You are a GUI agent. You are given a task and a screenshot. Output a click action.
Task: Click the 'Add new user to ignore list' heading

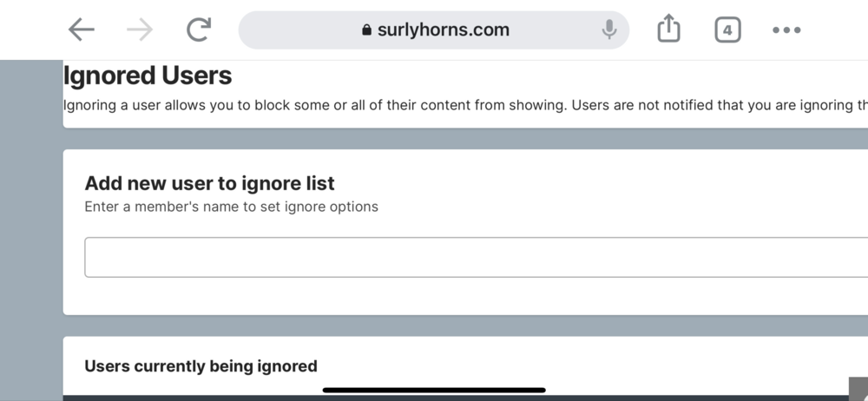point(209,183)
